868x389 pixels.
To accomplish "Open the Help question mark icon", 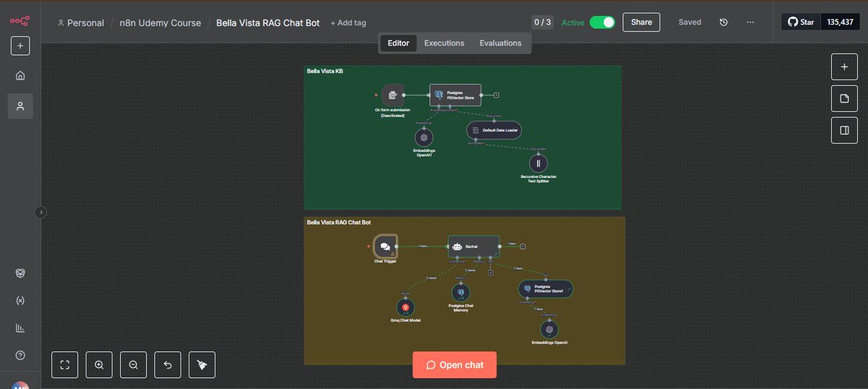I will point(20,355).
